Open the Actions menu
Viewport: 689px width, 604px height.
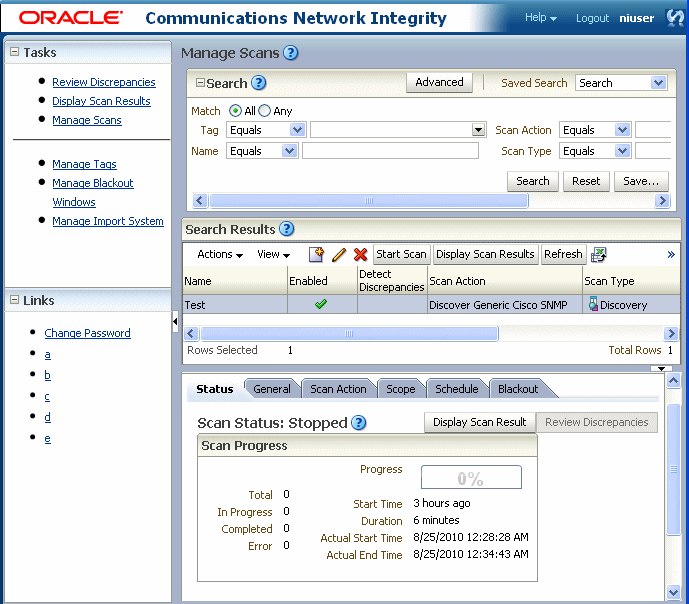220,254
